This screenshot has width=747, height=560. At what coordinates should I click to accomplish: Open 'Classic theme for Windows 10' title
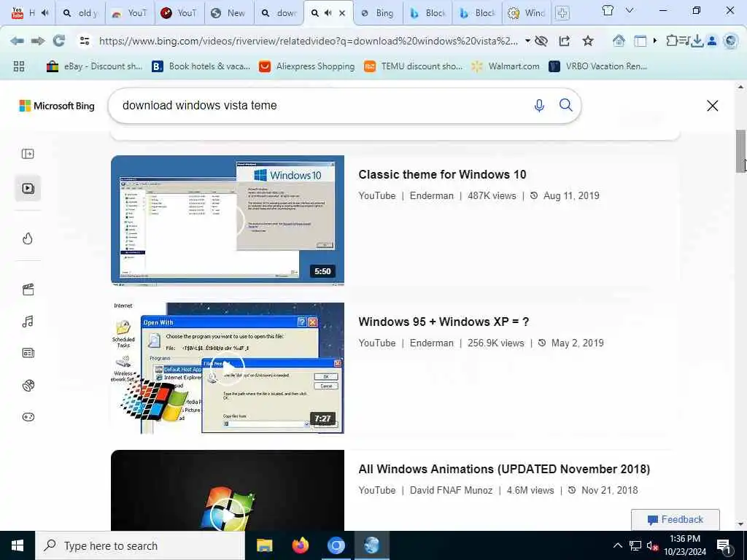tap(442, 175)
